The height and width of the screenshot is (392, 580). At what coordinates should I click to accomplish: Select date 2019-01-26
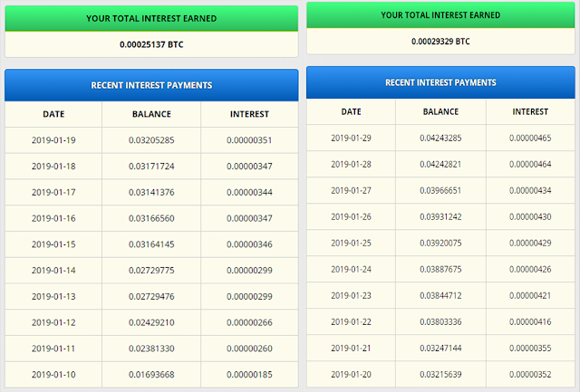coord(351,217)
